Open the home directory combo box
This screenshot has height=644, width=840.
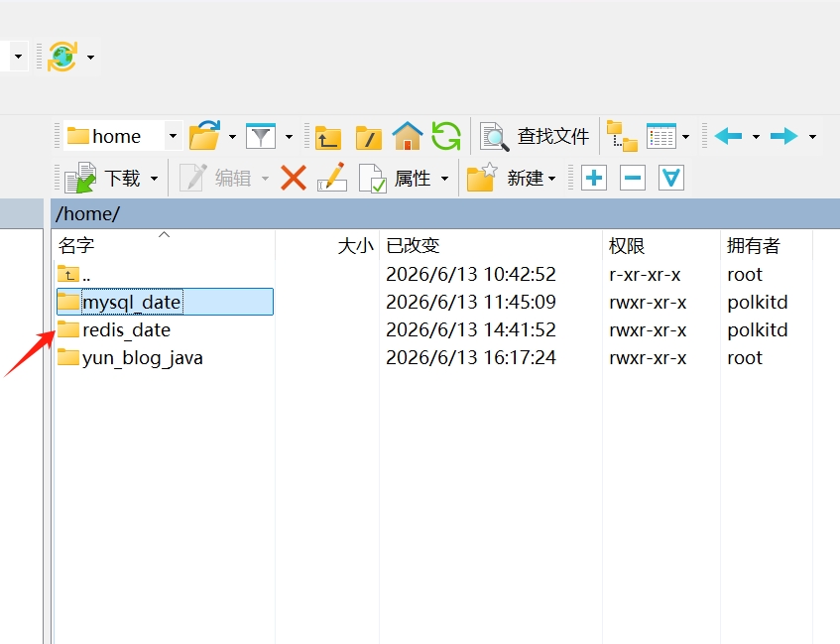click(122, 136)
